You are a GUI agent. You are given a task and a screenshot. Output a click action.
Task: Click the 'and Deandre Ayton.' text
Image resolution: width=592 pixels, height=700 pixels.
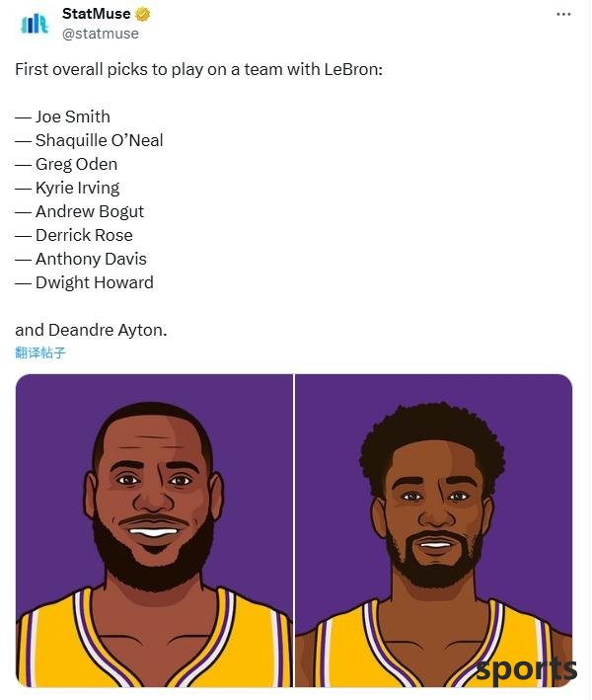click(91, 331)
